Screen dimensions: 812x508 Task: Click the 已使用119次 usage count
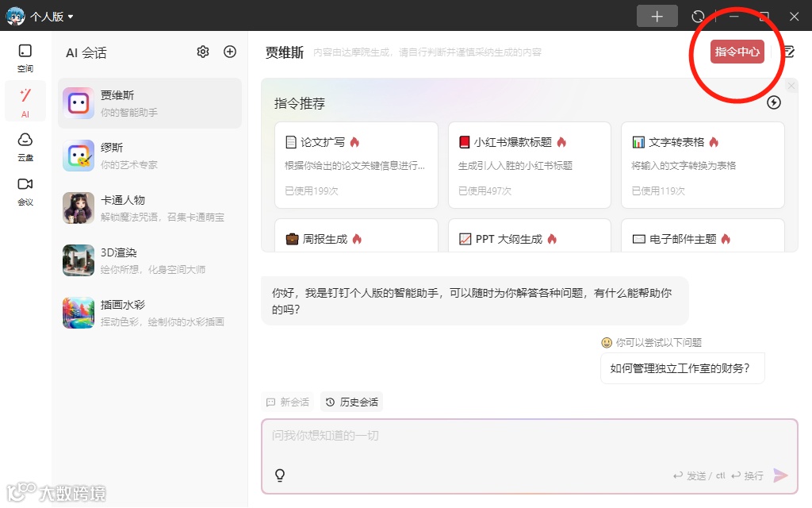[658, 190]
